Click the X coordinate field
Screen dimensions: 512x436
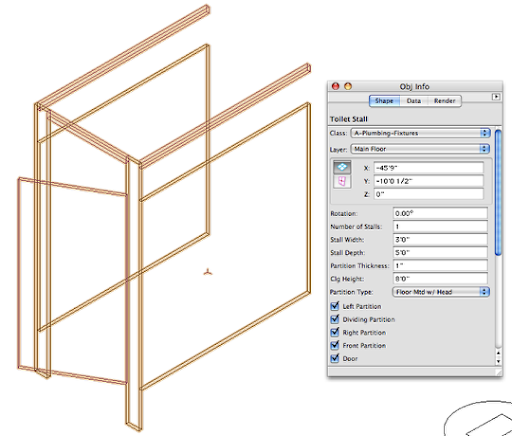coord(428,168)
